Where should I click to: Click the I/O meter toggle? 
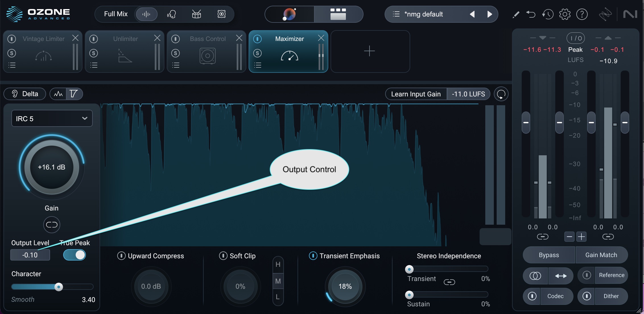coord(576,38)
